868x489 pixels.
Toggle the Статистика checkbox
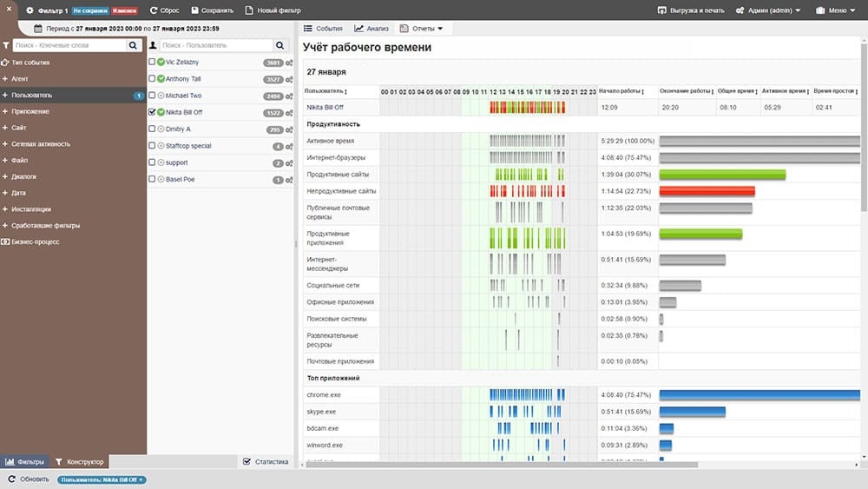tap(247, 461)
